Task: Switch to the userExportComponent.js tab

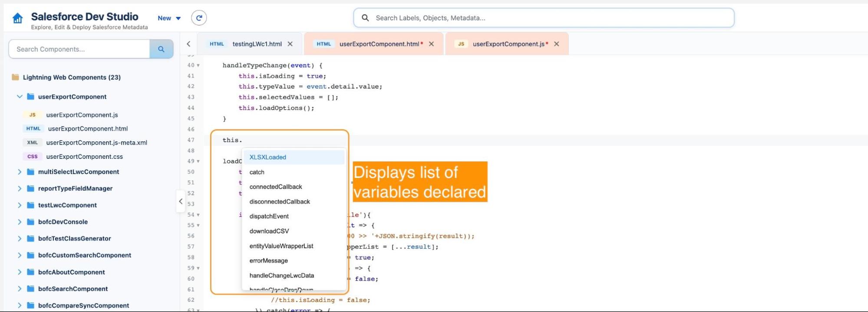Action: click(x=508, y=44)
